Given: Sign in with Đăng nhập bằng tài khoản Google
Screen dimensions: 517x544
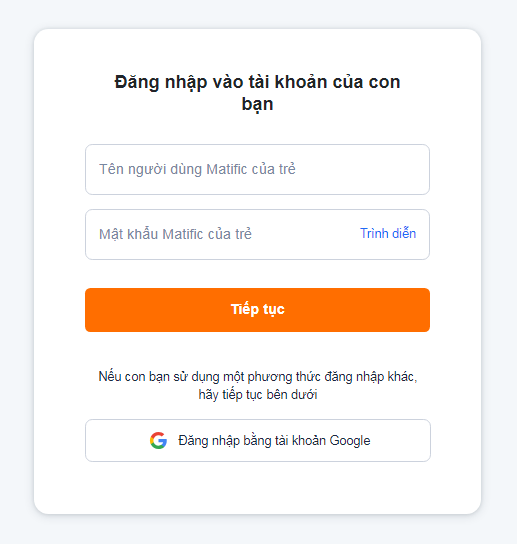Looking at the screenshot, I should (258, 441).
